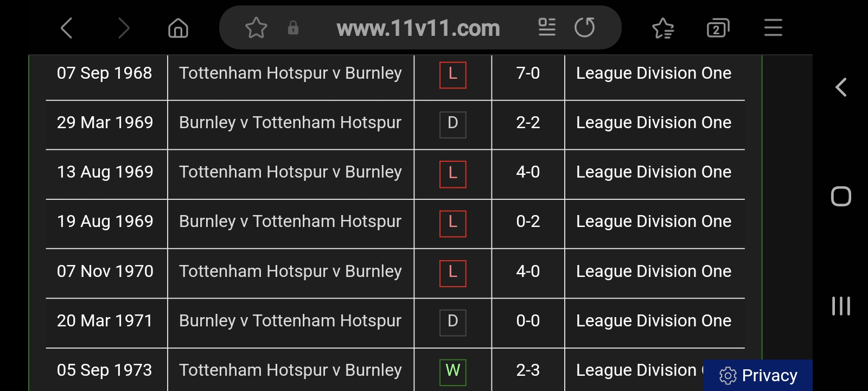Open the 07 Sep 1968 Tottenham v Burnley match
Image resolution: width=868 pixels, height=391 pixels.
point(290,73)
